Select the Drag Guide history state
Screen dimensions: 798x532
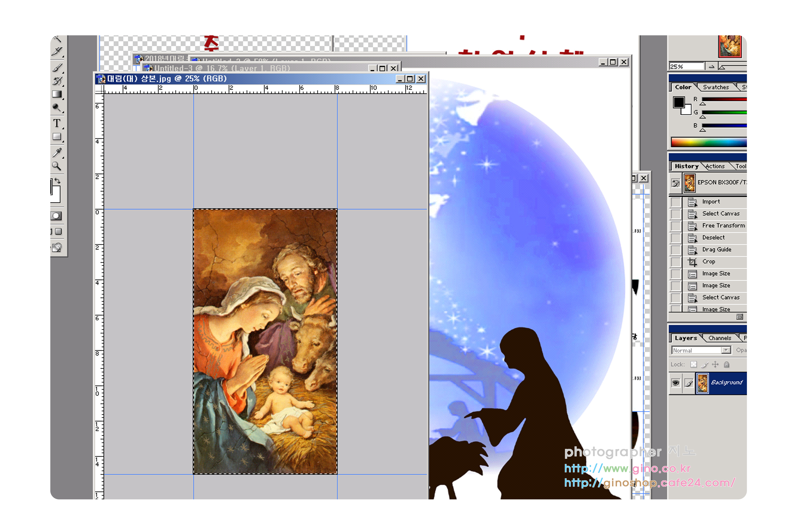pyautogui.click(x=717, y=250)
